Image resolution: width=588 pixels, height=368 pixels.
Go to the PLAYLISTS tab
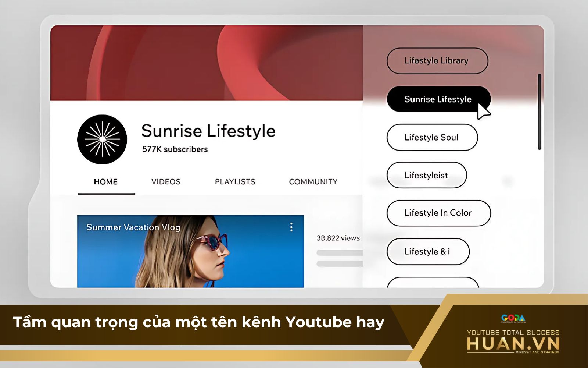pyautogui.click(x=235, y=182)
